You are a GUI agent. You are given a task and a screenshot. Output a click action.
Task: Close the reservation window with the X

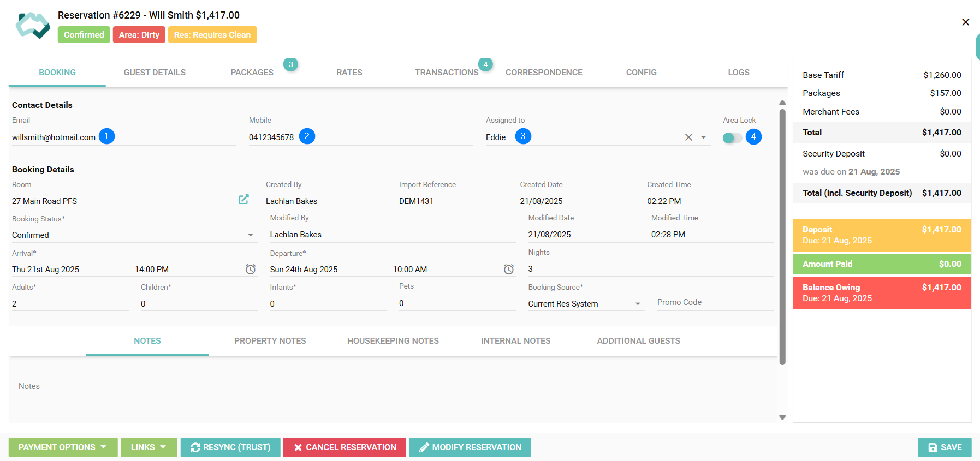click(965, 22)
